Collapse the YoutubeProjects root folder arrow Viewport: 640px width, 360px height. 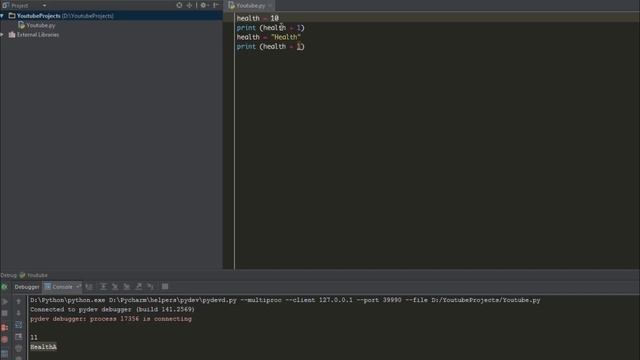click(2, 16)
